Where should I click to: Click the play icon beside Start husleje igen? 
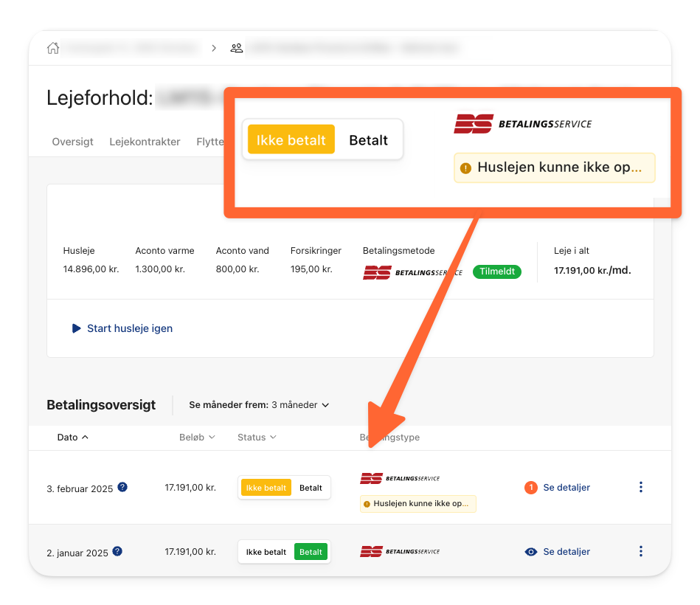coord(76,328)
